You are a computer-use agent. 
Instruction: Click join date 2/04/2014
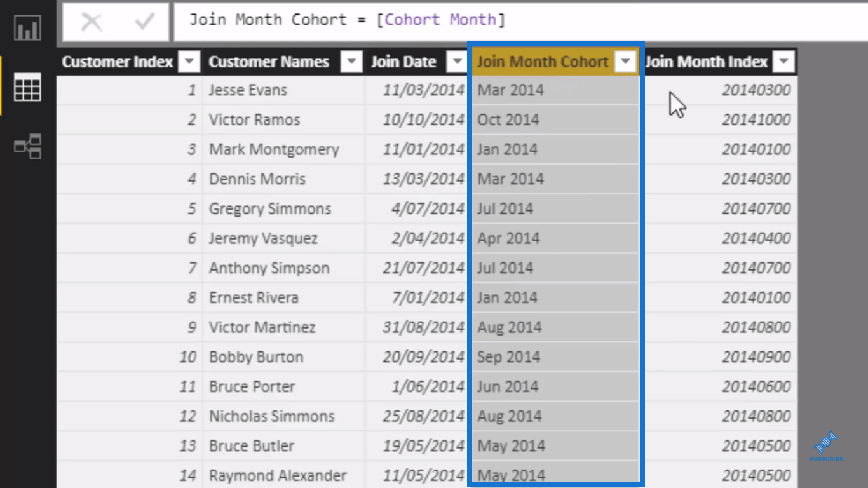tap(428, 238)
